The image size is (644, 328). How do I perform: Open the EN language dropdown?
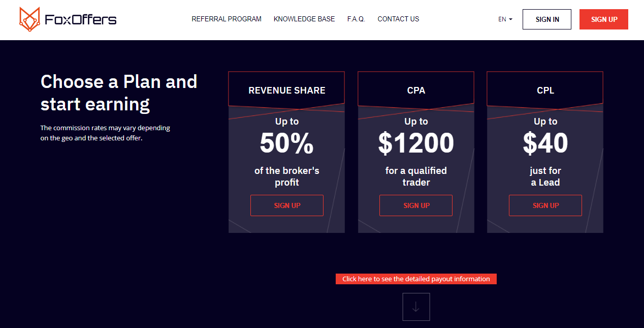coord(505,19)
